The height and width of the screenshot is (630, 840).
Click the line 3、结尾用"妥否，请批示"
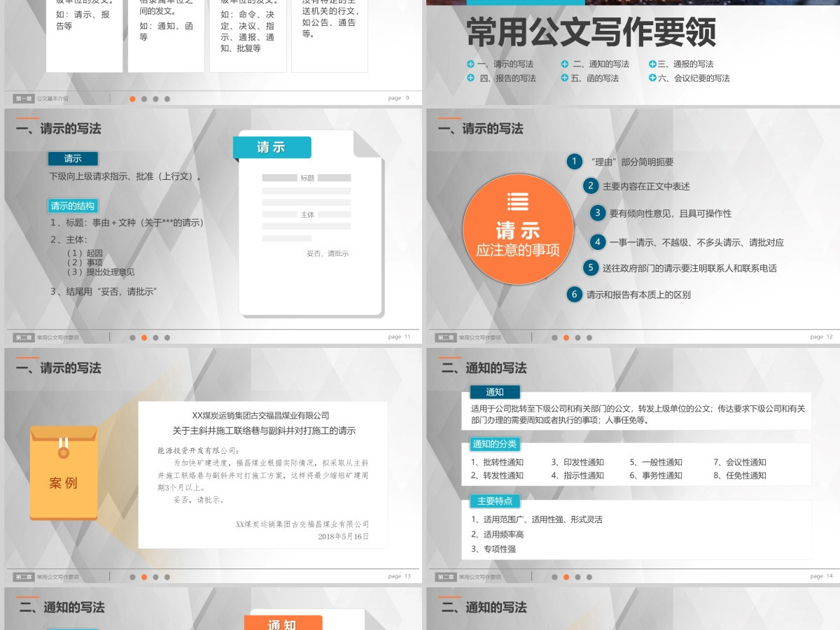tap(103, 291)
